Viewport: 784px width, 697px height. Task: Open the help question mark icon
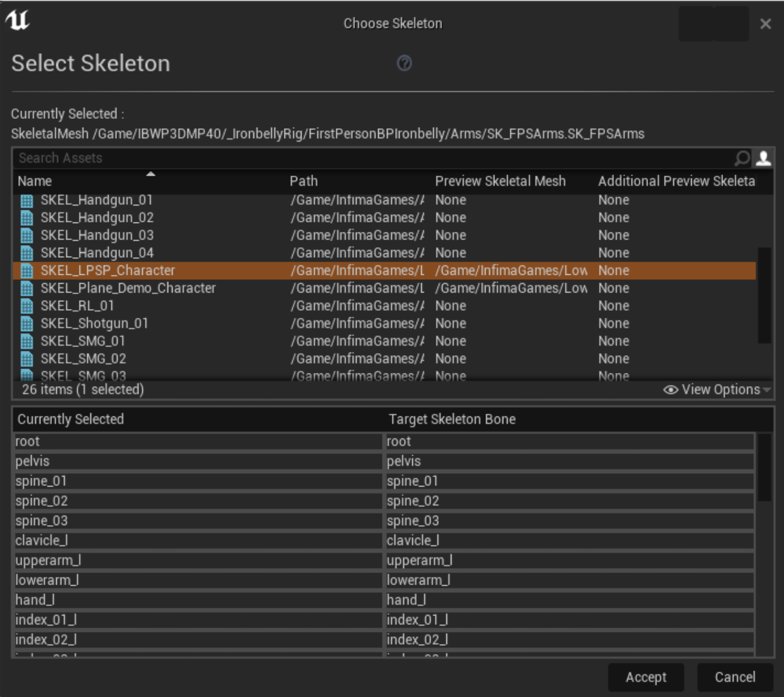(404, 63)
